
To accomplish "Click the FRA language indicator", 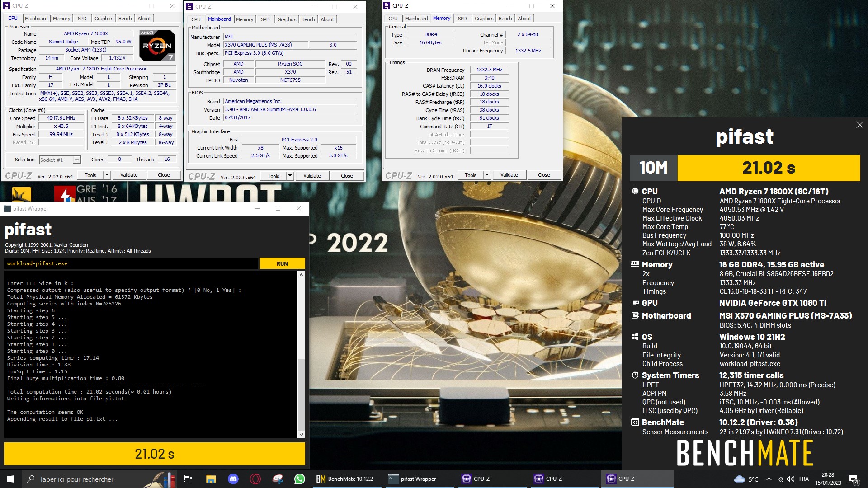I will [804, 479].
